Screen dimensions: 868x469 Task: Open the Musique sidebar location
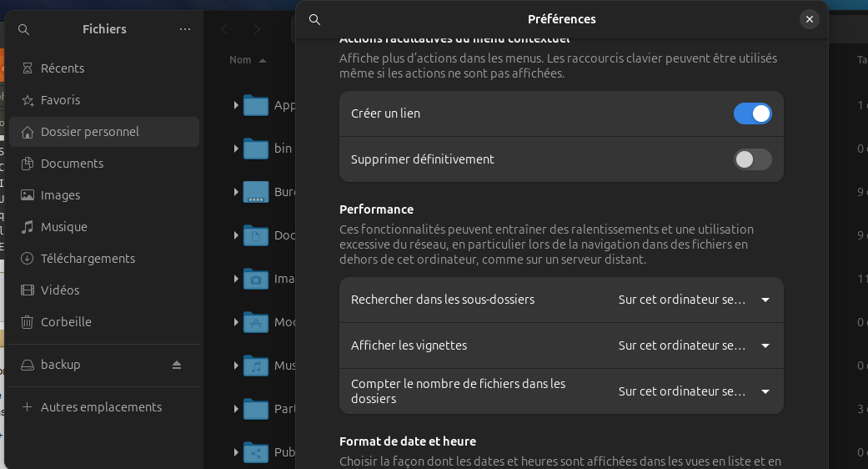pyautogui.click(x=104, y=227)
